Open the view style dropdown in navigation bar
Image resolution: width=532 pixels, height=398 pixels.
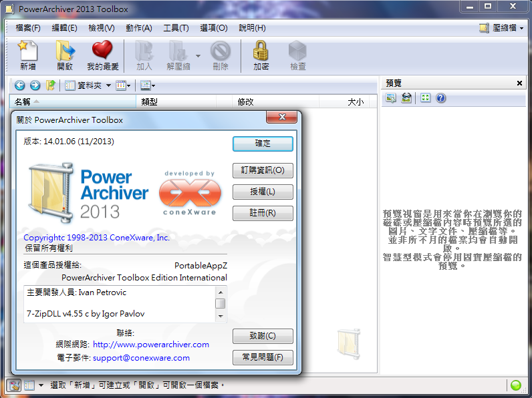click(x=123, y=85)
